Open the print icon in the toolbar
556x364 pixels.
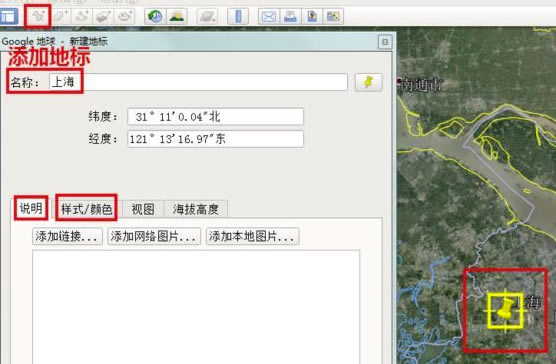coord(290,16)
